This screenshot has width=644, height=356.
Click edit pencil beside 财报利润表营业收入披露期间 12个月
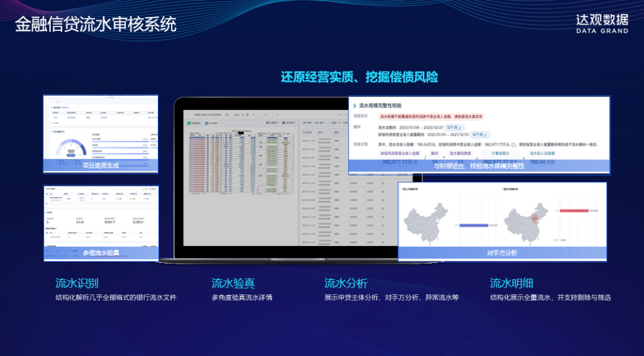[487, 135]
